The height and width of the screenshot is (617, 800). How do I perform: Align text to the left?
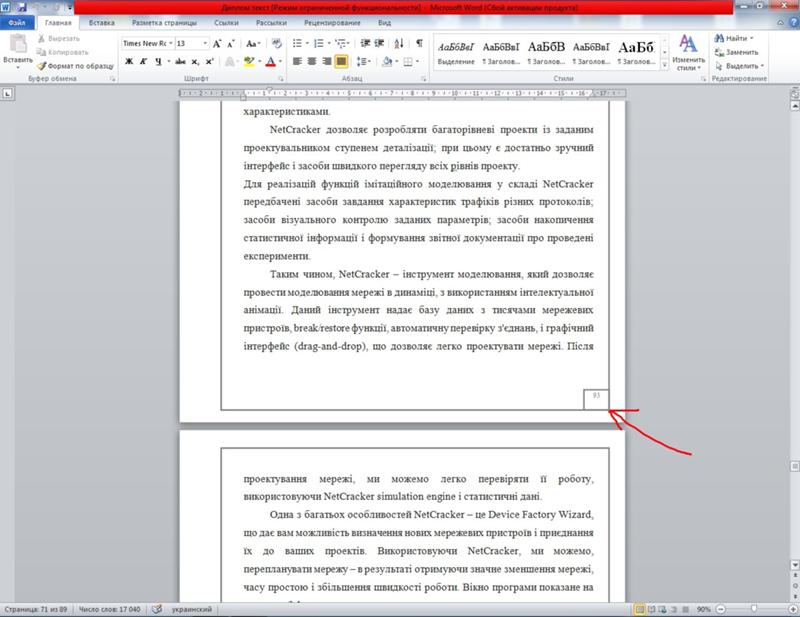(x=297, y=62)
